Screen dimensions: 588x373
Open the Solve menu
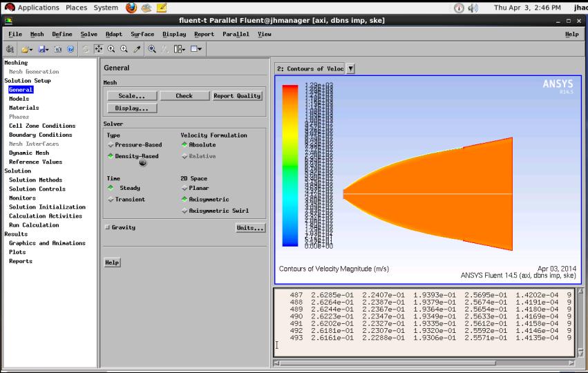89,34
